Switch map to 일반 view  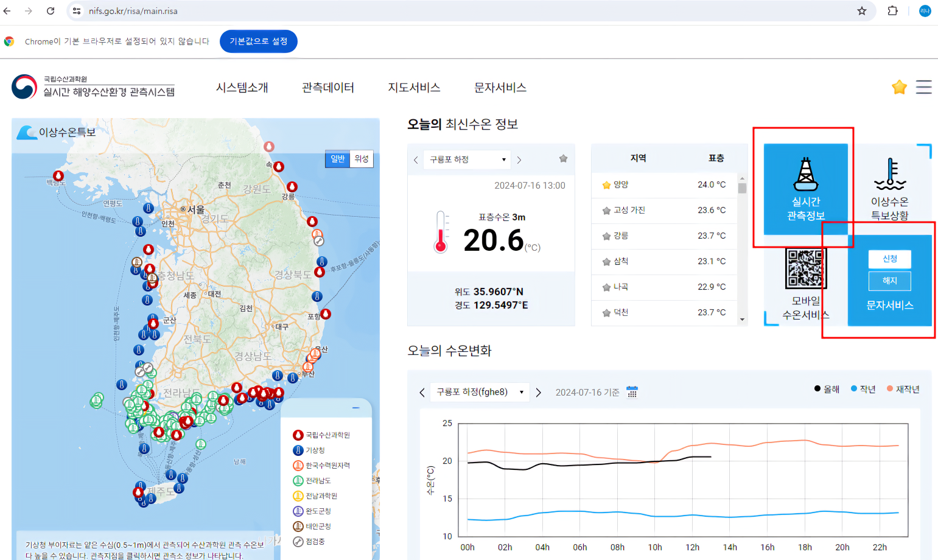pos(338,159)
